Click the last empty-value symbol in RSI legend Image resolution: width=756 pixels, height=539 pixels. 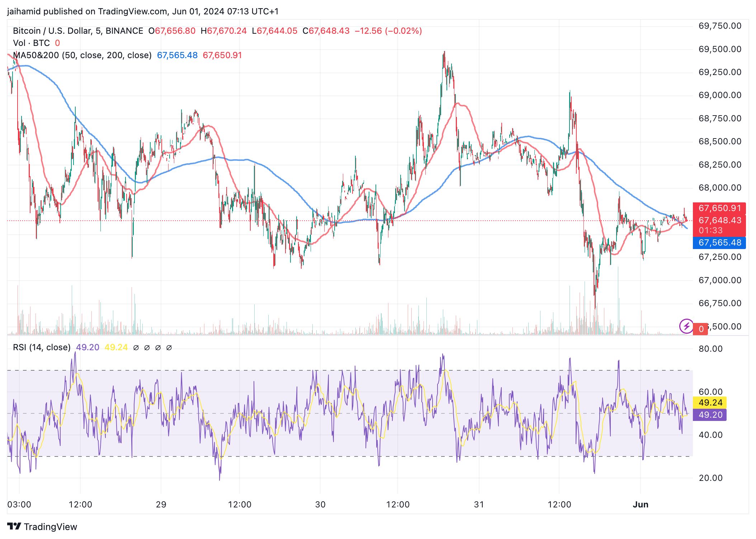pos(169,347)
